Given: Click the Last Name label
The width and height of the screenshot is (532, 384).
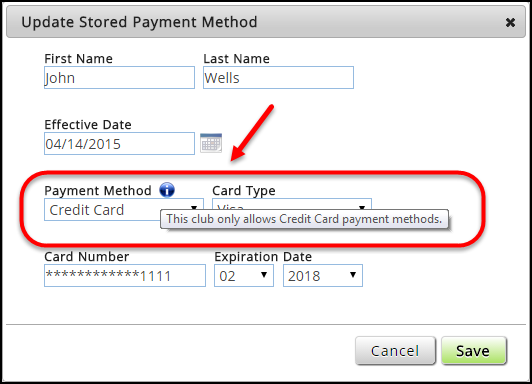Looking at the screenshot, I should click(236, 59).
